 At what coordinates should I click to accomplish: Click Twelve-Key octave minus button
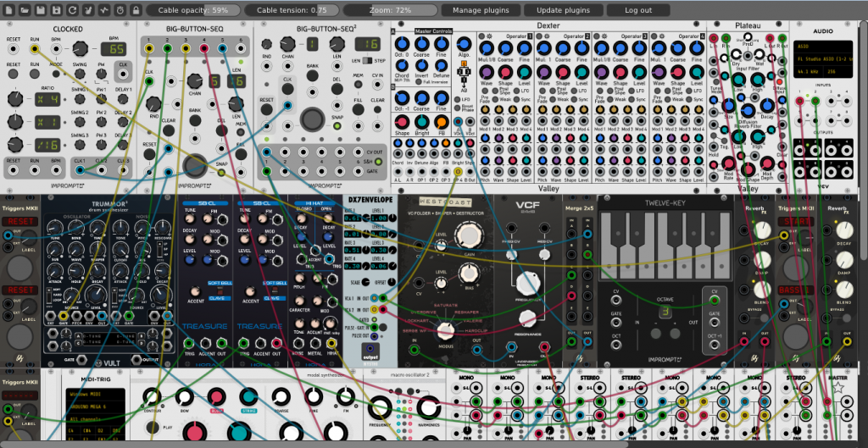click(655, 334)
